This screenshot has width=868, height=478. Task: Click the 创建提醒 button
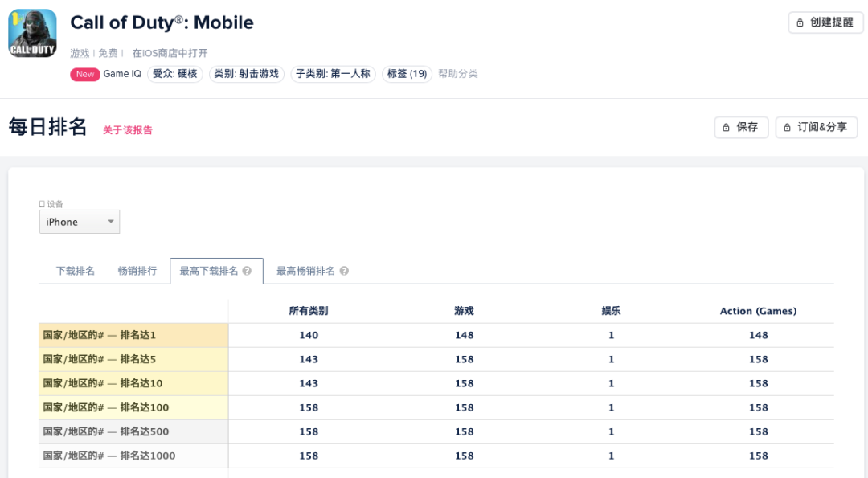point(825,22)
